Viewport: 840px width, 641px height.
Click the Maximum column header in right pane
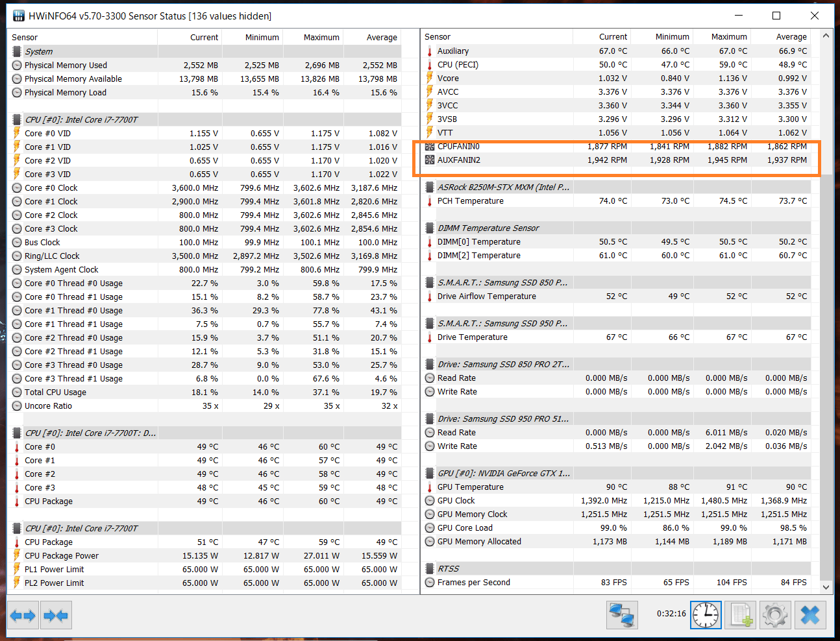click(721, 37)
